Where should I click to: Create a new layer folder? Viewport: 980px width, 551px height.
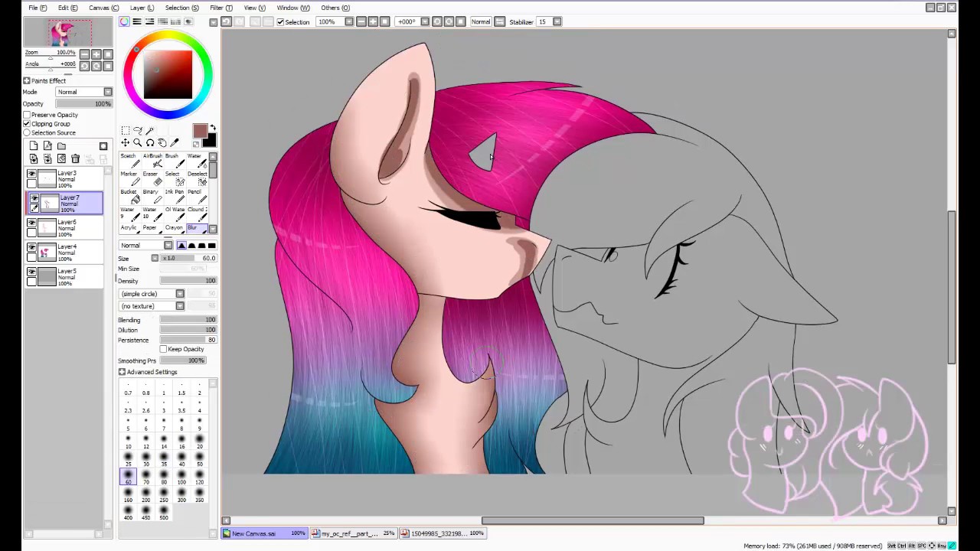(61, 145)
